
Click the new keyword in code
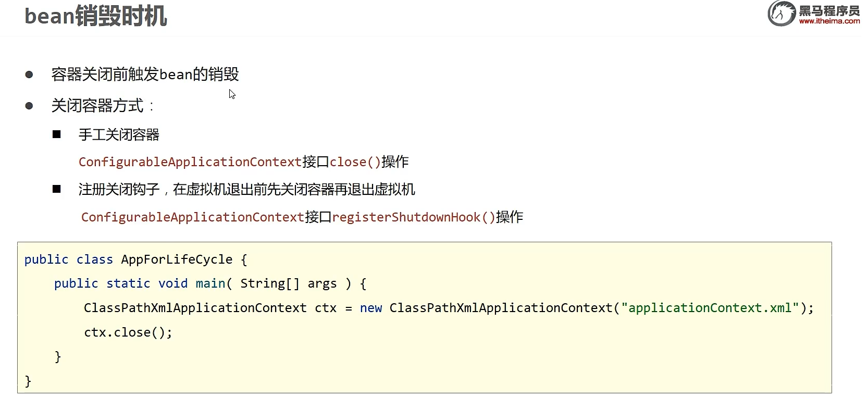coord(371,308)
